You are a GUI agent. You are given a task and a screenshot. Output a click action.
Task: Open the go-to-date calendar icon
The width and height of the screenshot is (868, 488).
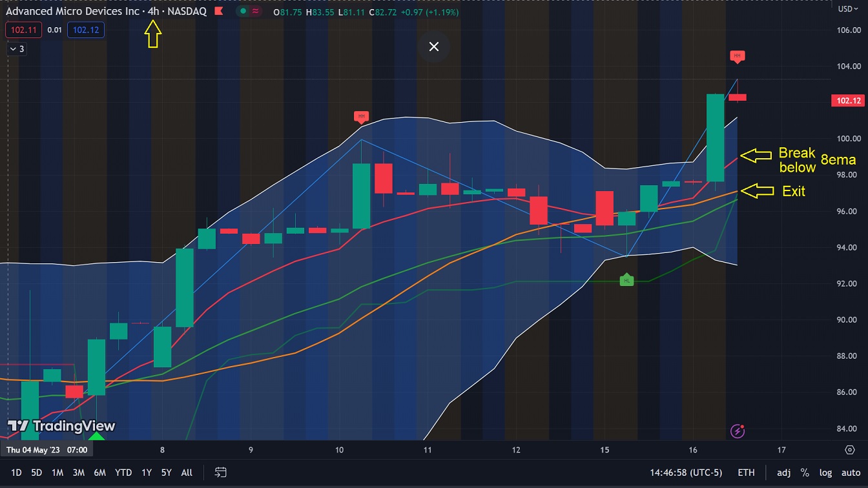point(221,473)
